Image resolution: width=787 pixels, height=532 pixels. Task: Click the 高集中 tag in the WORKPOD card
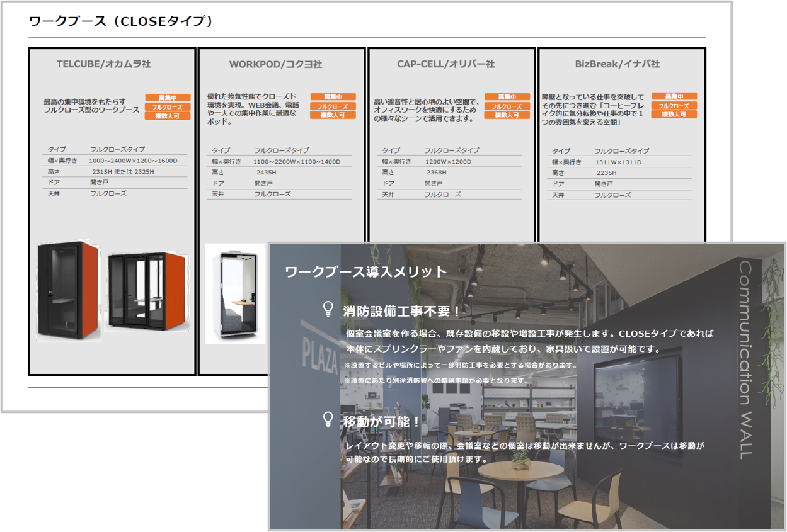333,97
